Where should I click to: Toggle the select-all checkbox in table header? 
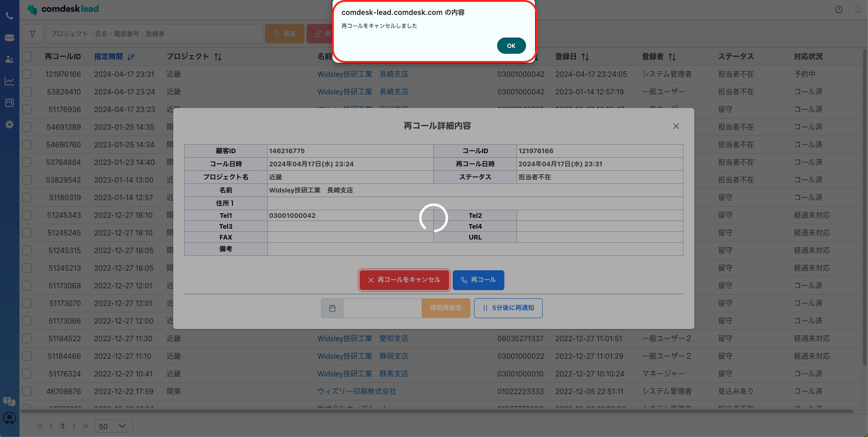[x=27, y=56]
